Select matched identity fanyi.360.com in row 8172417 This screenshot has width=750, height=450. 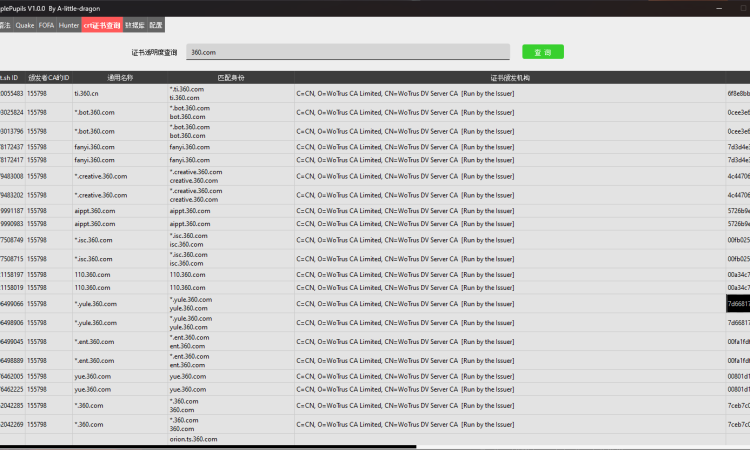[x=231, y=160]
